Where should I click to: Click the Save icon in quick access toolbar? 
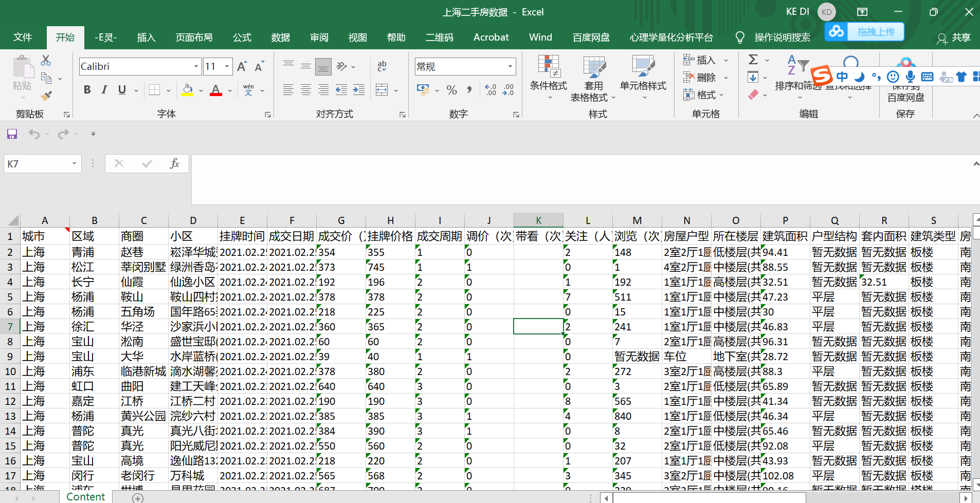[x=12, y=134]
